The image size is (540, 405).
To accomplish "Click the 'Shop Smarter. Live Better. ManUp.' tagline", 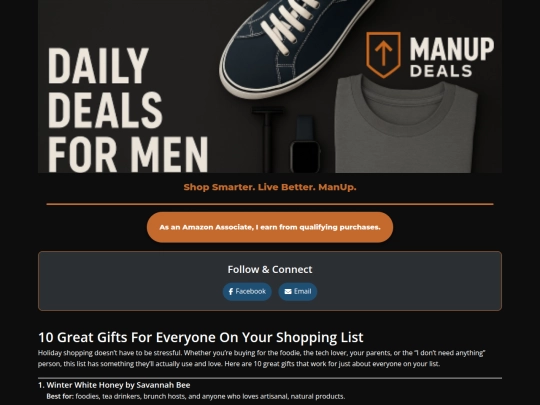I will pyautogui.click(x=270, y=187).
